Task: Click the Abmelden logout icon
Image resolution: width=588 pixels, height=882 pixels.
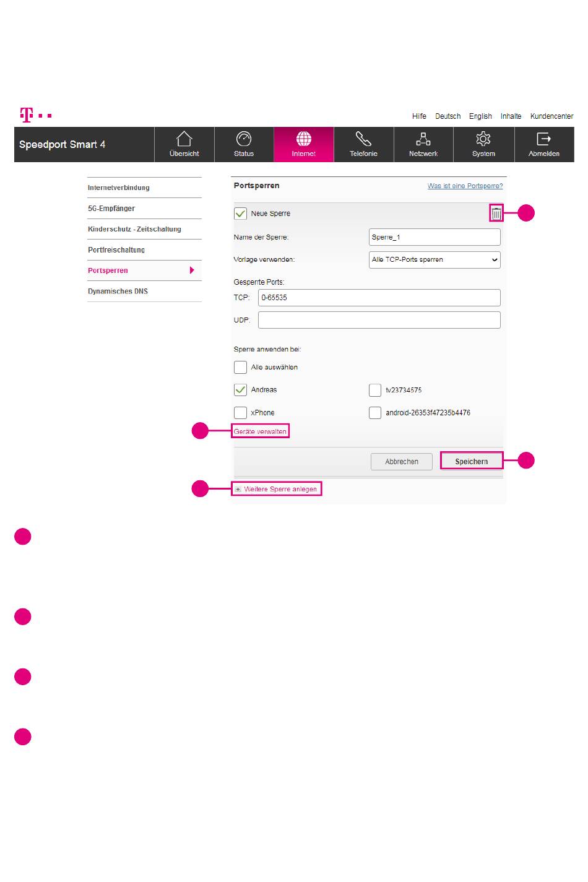Action: 543,139
